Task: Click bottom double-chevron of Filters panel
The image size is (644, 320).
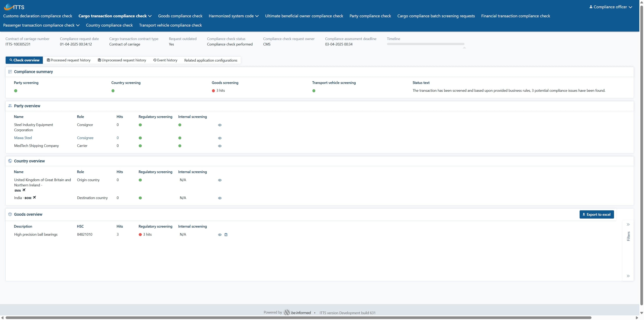Action: [x=628, y=276]
